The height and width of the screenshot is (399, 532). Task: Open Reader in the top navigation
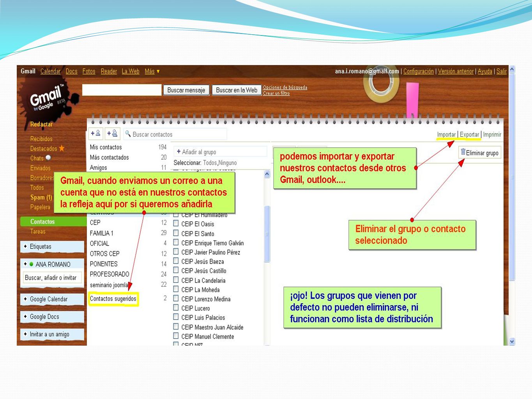(x=109, y=71)
